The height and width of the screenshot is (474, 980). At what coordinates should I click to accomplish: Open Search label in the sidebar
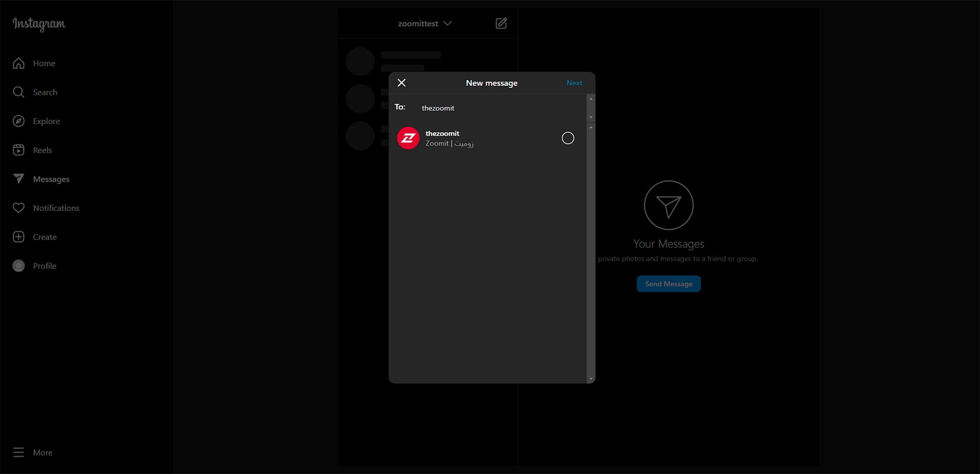coord(45,92)
